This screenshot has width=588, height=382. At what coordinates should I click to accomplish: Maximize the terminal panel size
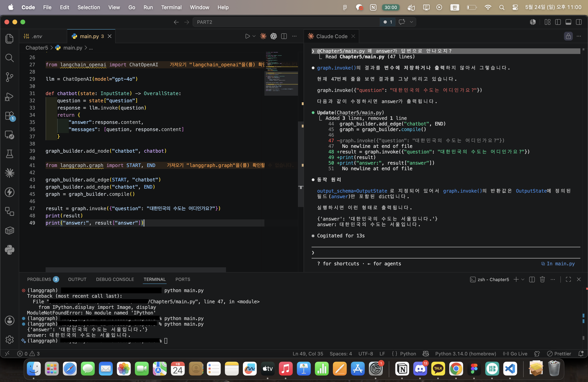tap(568, 279)
